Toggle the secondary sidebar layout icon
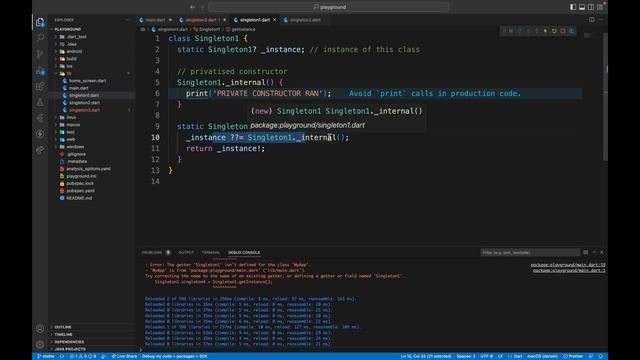Image resolution: width=640 pixels, height=360 pixels. point(591,7)
